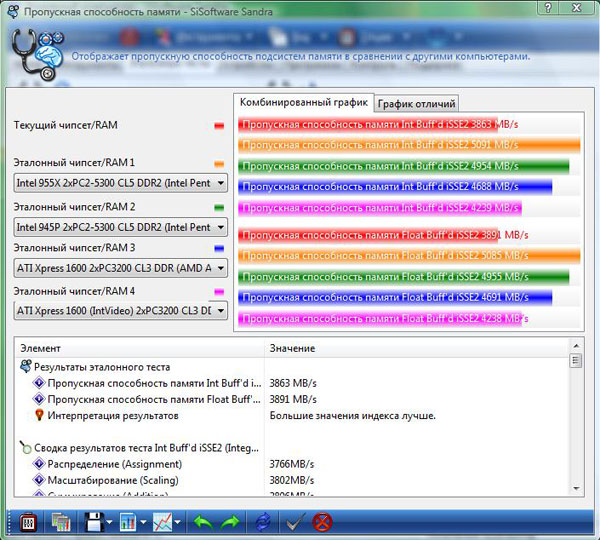
Task: Switch to 'Комбинированный график' tab
Action: tap(303, 103)
